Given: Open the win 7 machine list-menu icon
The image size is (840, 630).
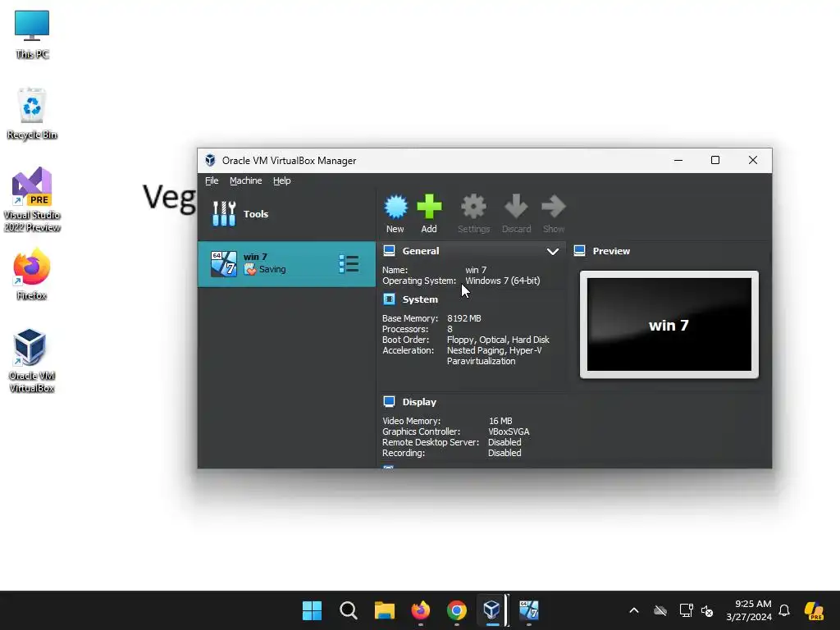Looking at the screenshot, I should point(349,263).
